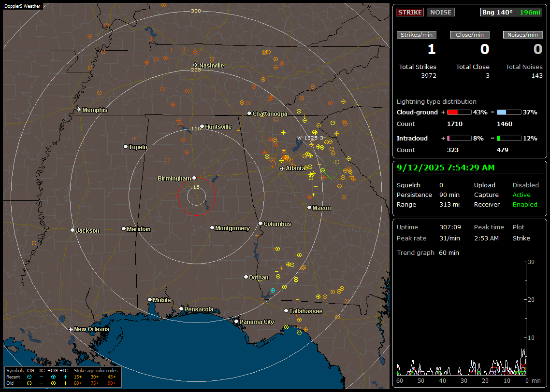Click the 90+ strike age color code

pyautogui.click(x=112, y=383)
